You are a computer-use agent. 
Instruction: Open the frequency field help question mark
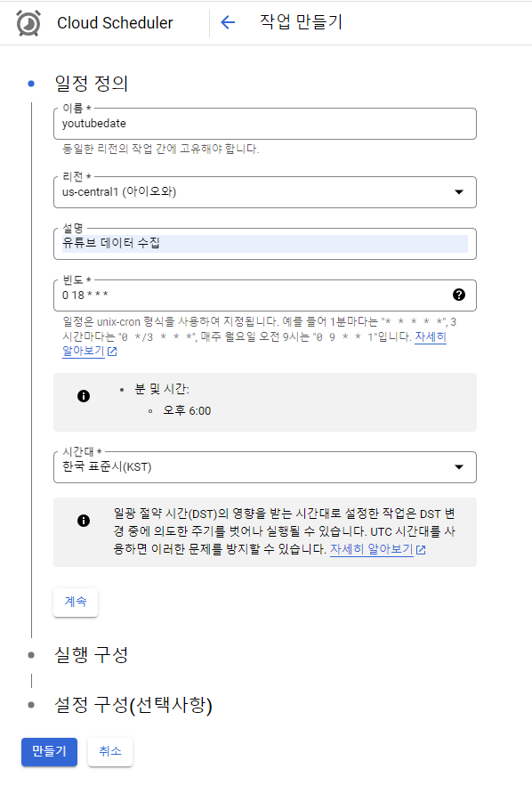tap(459, 295)
